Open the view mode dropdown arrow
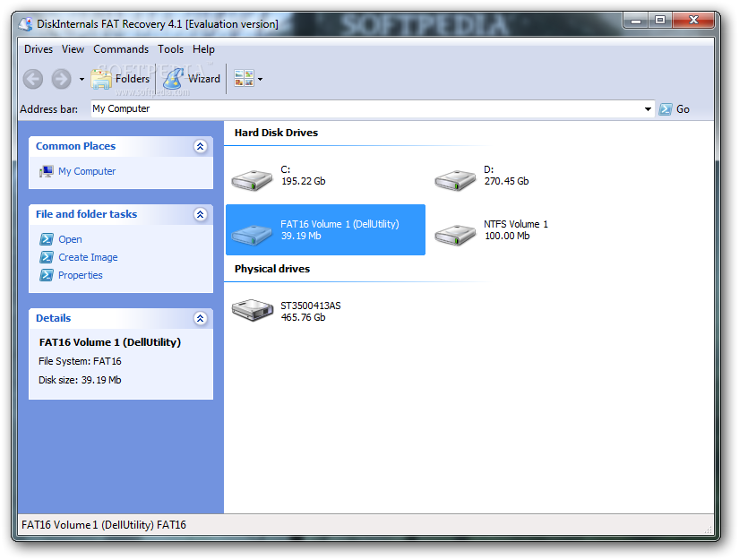739x560 pixels. [260, 79]
